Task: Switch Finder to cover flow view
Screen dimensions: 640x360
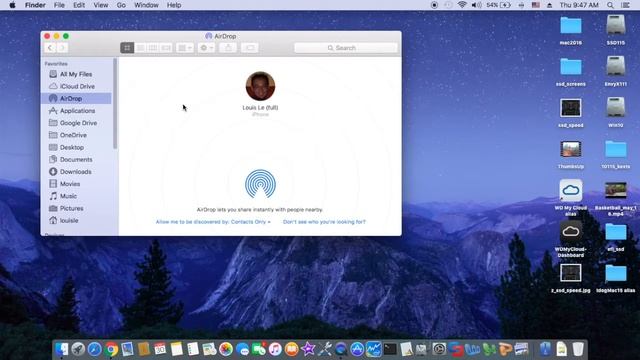Action: (166, 48)
